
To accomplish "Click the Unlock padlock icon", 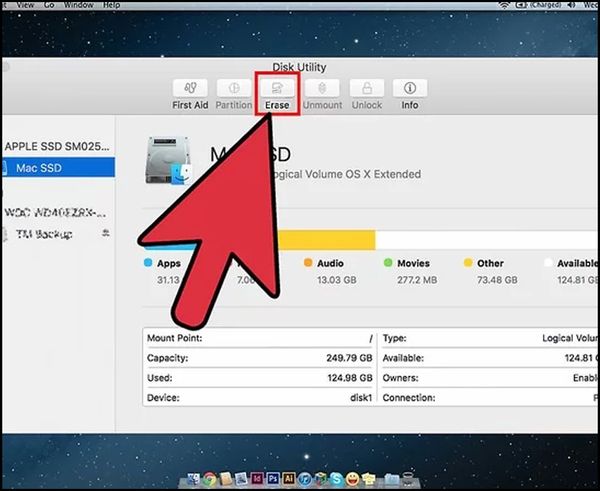I will [x=366, y=89].
